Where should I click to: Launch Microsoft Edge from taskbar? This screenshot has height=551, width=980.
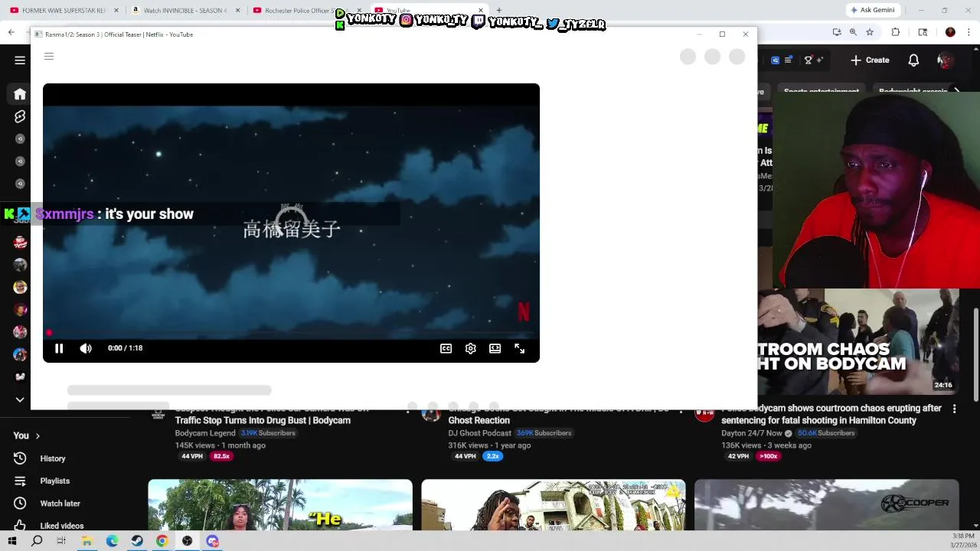tap(112, 541)
